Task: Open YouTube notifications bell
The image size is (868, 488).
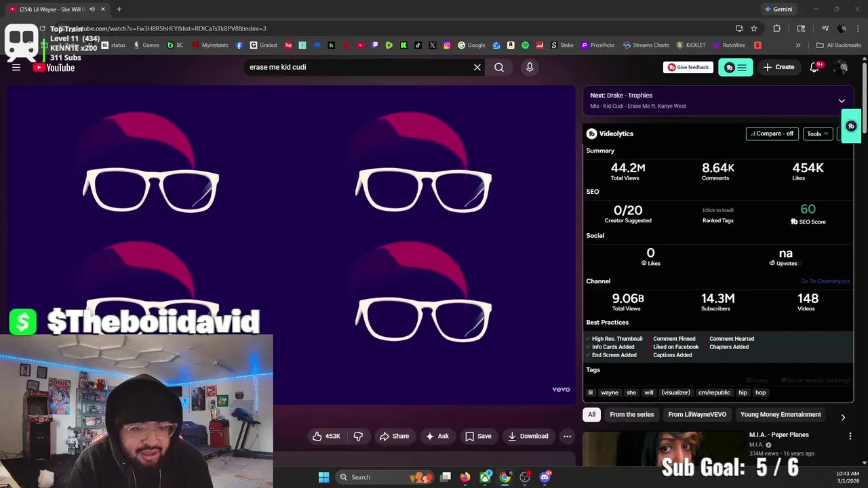Action: [x=815, y=67]
